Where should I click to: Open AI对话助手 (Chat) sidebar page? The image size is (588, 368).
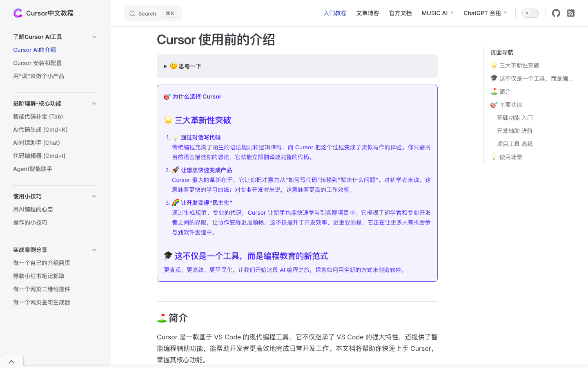[x=36, y=143]
